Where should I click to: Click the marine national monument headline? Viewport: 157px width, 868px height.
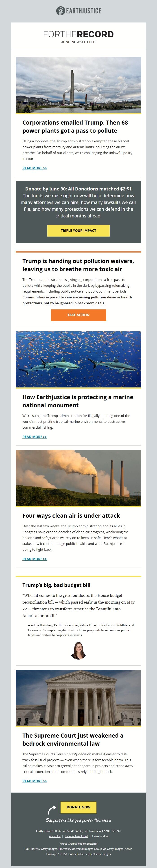(x=78, y=401)
